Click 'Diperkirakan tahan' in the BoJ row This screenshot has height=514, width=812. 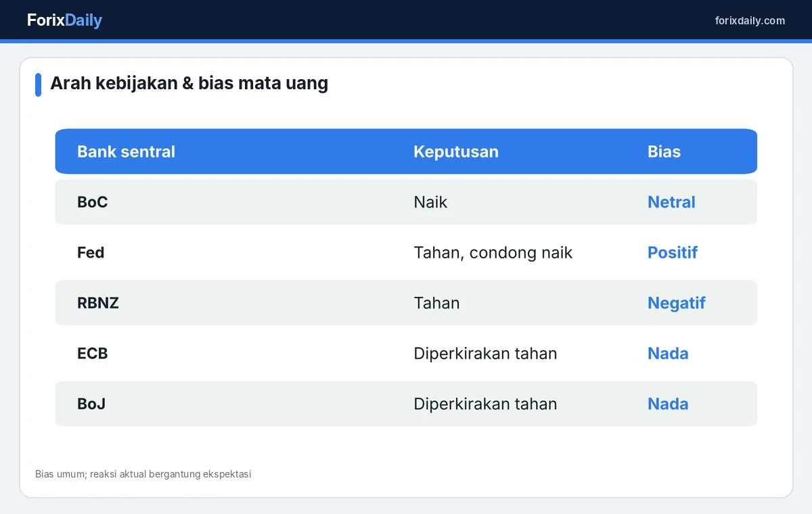point(485,404)
